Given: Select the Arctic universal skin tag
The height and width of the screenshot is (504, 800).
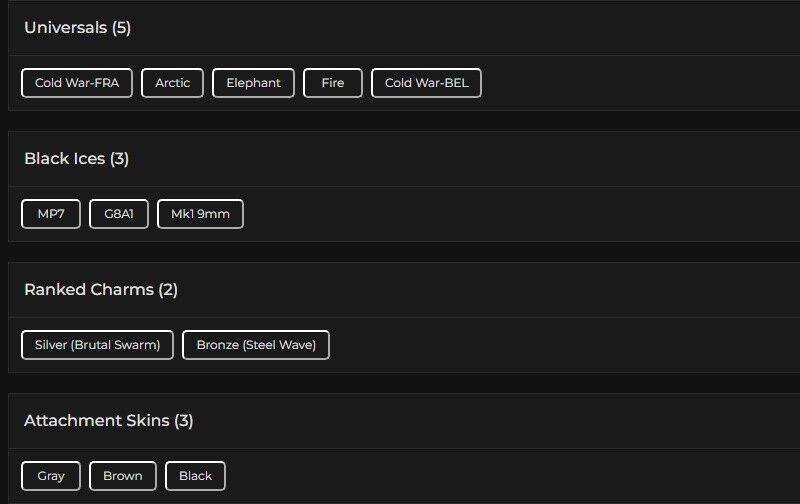Looking at the screenshot, I should coord(172,83).
